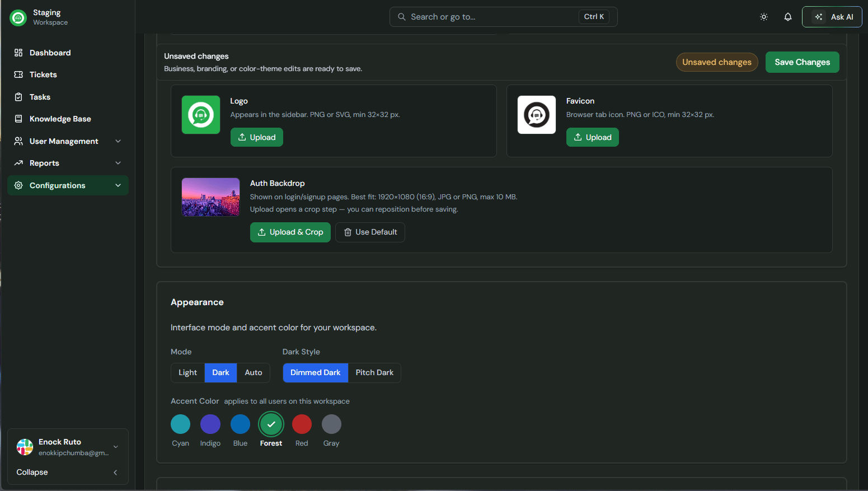868x491 pixels.
Task: Click the Reports trend icon
Action: point(18,163)
